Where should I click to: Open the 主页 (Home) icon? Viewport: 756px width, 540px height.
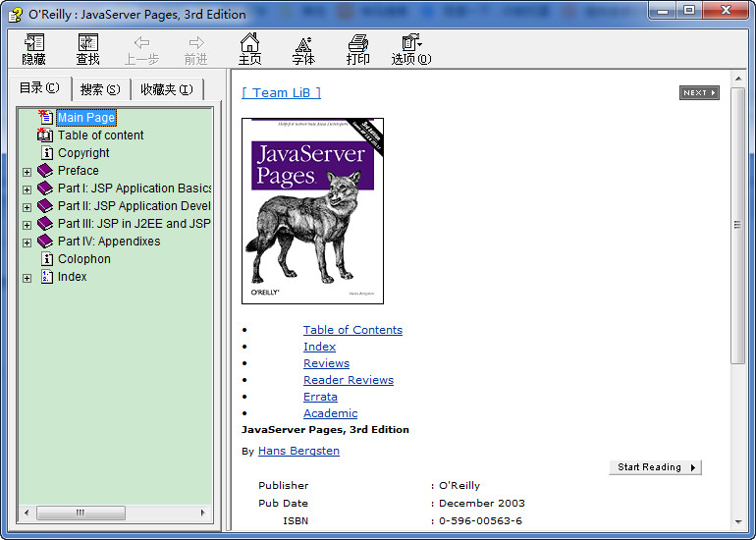click(249, 49)
